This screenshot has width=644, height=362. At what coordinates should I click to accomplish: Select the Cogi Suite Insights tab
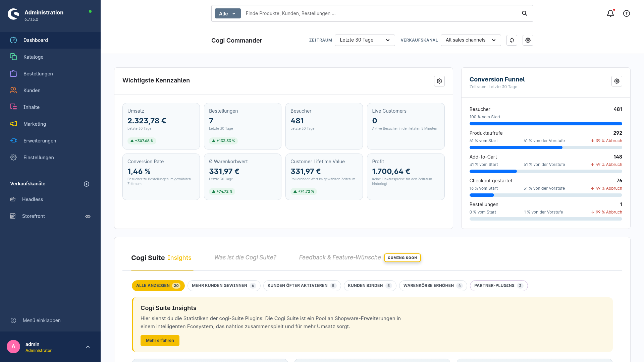pyautogui.click(x=161, y=258)
